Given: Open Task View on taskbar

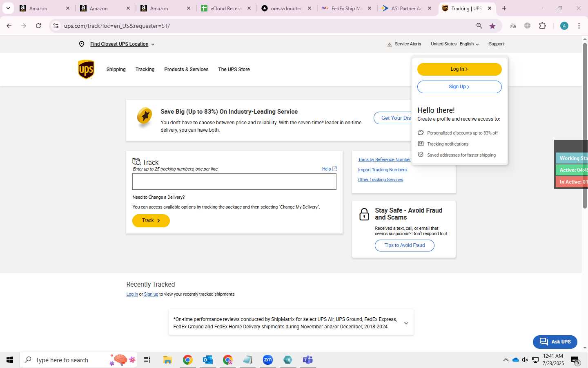Looking at the screenshot, I should click(147, 360).
